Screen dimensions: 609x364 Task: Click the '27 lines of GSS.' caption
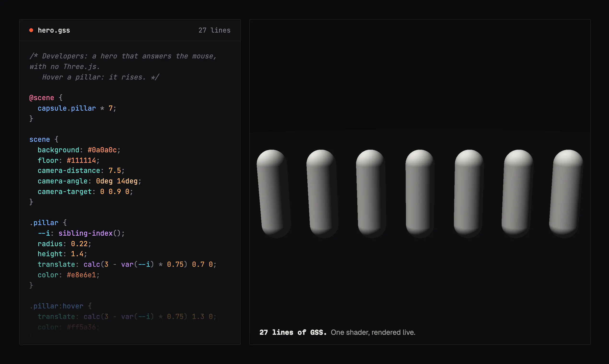pos(293,332)
